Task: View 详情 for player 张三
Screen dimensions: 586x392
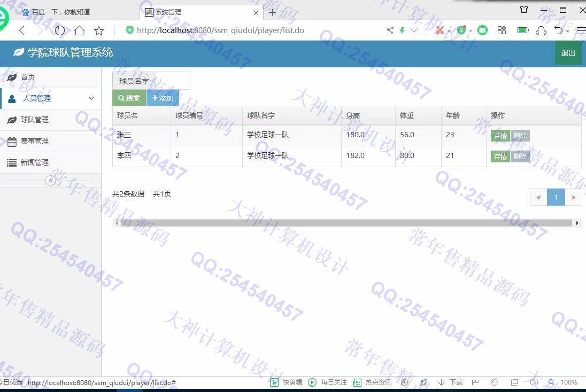Action: tap(500, 136)
